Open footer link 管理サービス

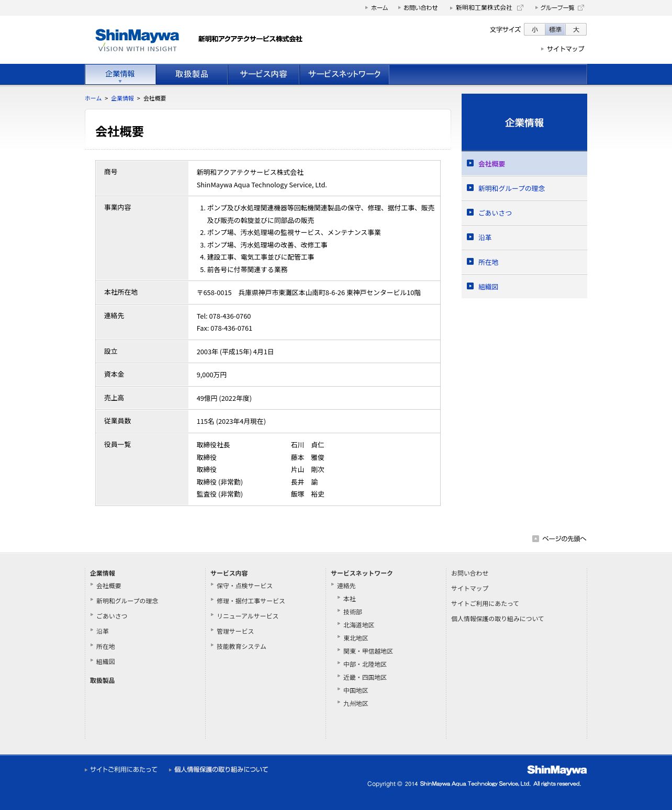click(x=235, y=632)
